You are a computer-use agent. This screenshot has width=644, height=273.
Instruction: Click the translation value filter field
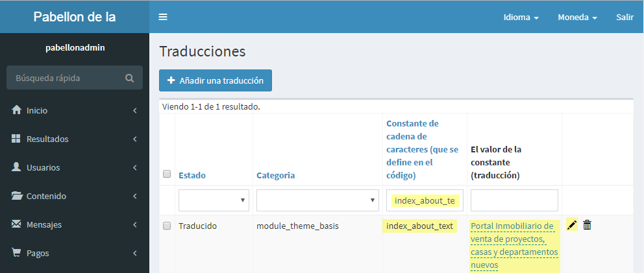(514, 200)
